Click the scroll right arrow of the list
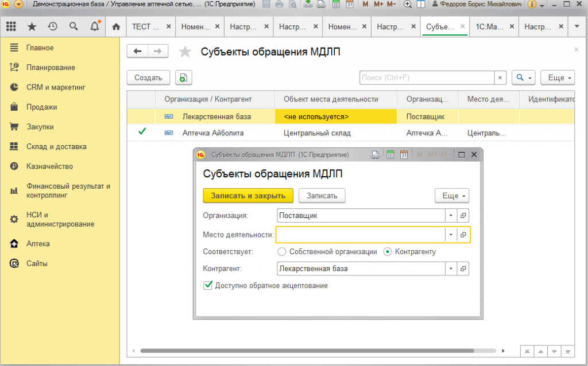Viewport: 588px width, 366px height. 503,351
